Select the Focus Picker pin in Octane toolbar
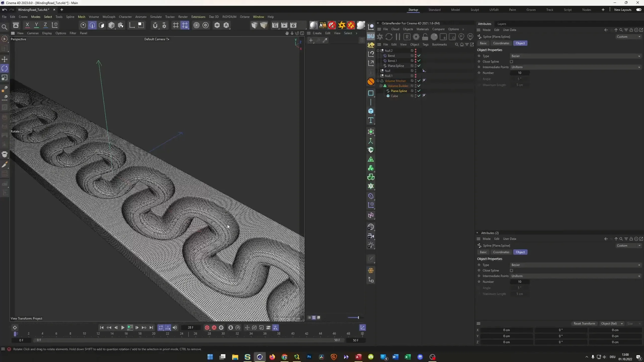 pyautogui.click(x=461, y=37)
